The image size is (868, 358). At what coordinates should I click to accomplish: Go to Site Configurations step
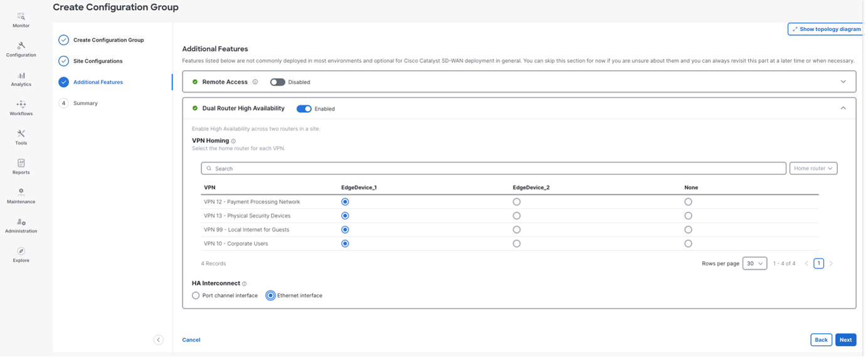pyautogui.click(x=98, y=61)
